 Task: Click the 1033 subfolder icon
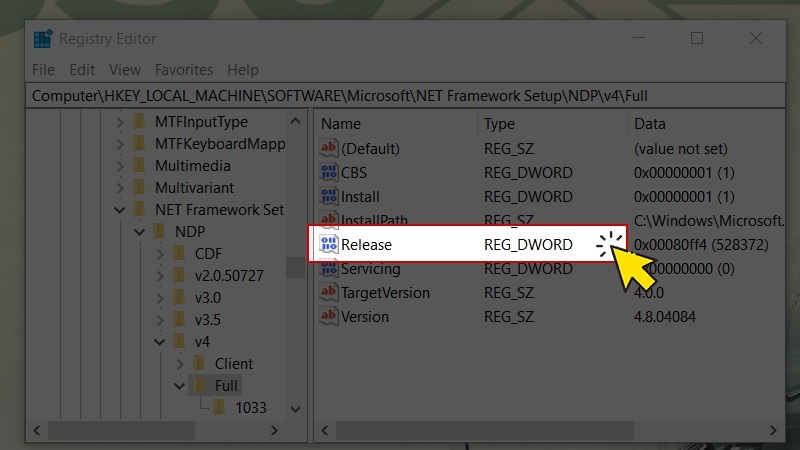point(220,407)
